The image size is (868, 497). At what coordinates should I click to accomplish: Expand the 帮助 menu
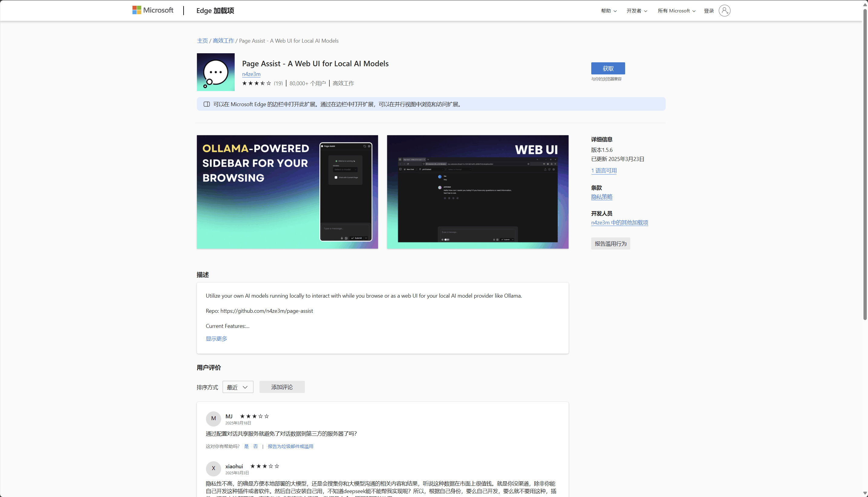coord(609,11)
